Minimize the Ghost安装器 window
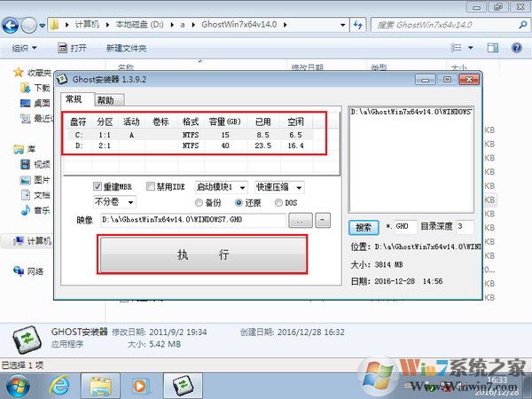 pos(426,80)
